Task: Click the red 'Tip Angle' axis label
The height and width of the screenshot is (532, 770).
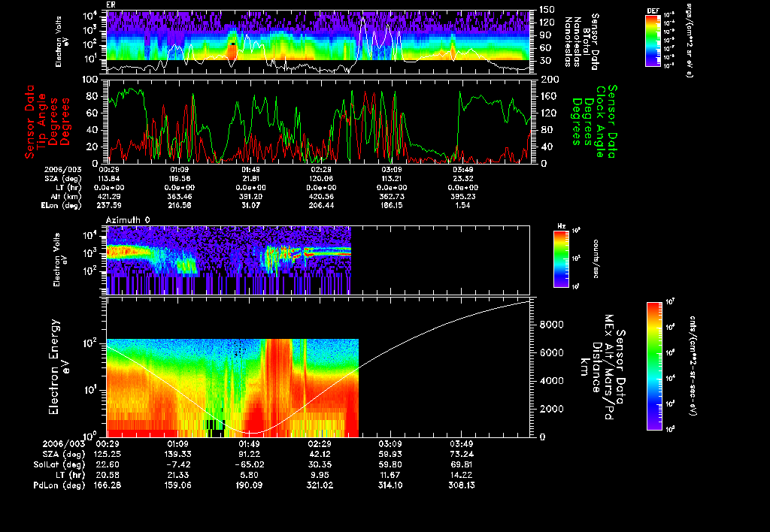Action: [42, 122]
